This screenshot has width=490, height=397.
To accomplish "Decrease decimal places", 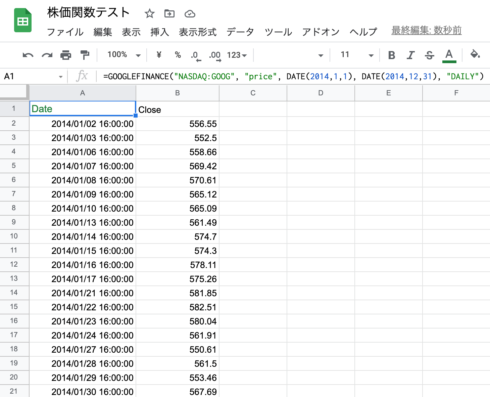I will 196,55.
